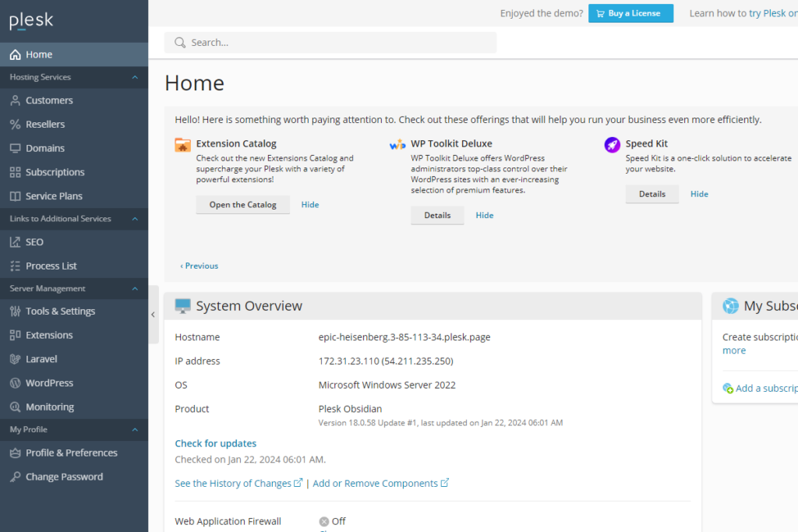Image resolution: width=798 pixels, height=532 pixels.
Task: Click the Add a subscription plus icon
Action: pyautogui.click(x=728, y=389)
